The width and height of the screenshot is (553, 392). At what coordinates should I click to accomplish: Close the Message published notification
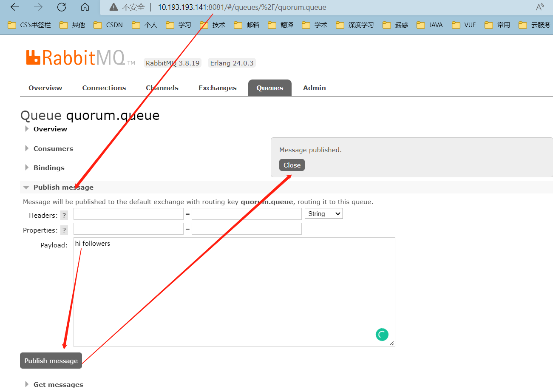pos(292,165)
